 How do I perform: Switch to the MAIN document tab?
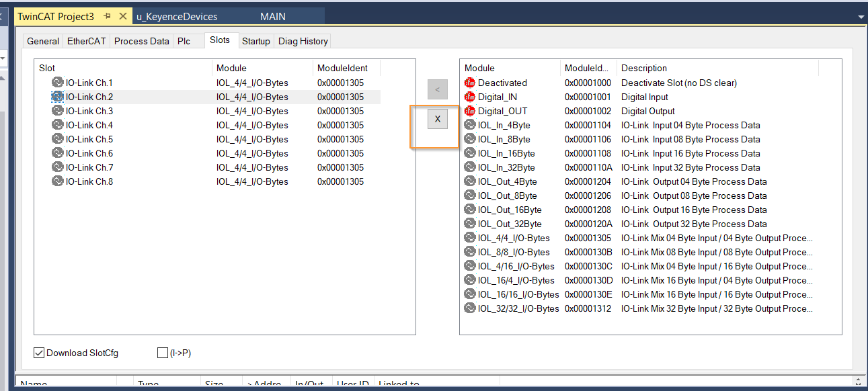(x=273, y=16)
